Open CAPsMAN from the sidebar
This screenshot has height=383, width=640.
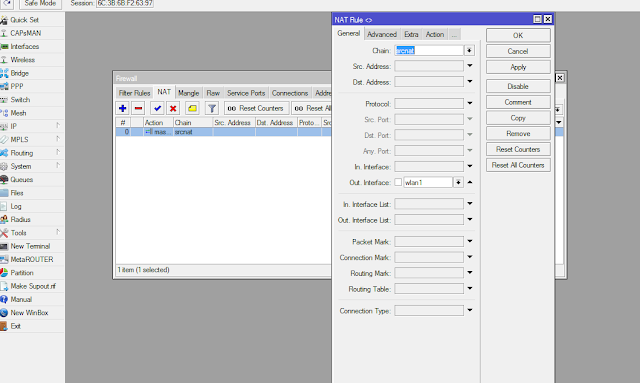point(25,33)
